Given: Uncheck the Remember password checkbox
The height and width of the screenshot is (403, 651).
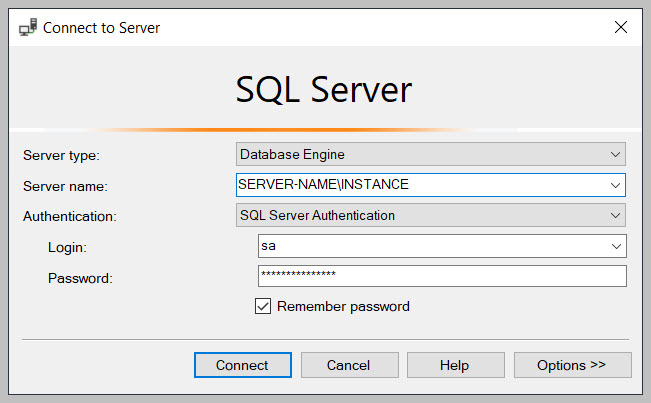Looking at the screenshot, I should tap(263, 306).
